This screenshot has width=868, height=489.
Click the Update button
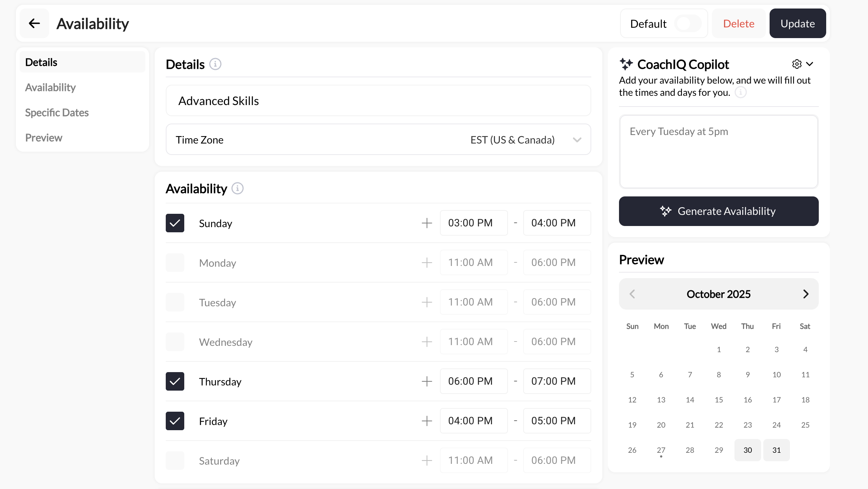coord(797,23)
